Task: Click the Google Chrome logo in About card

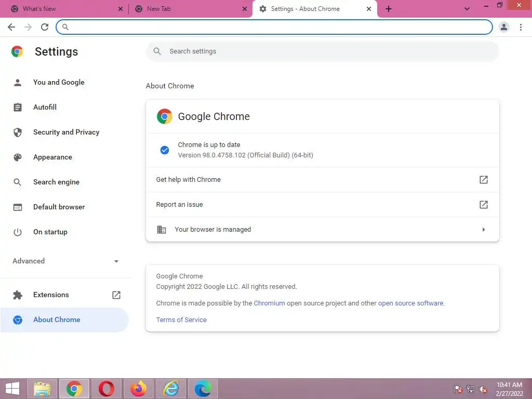Action: [165, 116]
